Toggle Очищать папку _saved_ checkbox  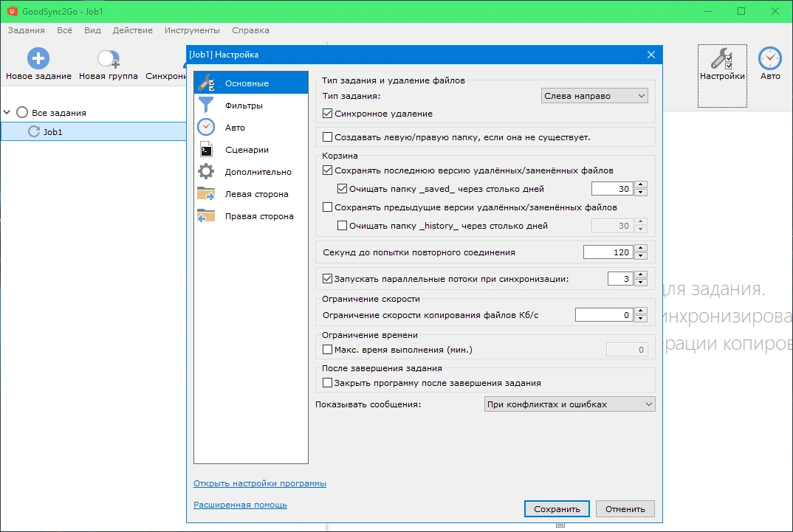pos(342,189)
